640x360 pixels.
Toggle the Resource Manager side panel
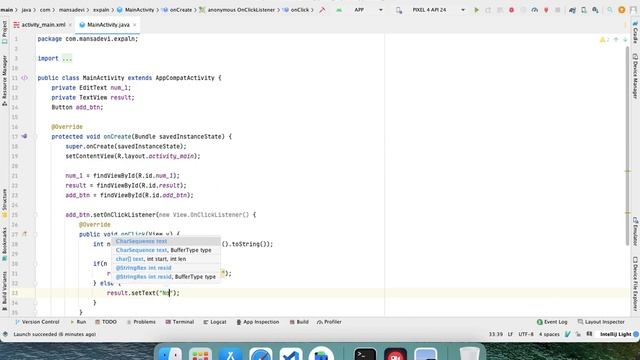(x=4, y=80)
